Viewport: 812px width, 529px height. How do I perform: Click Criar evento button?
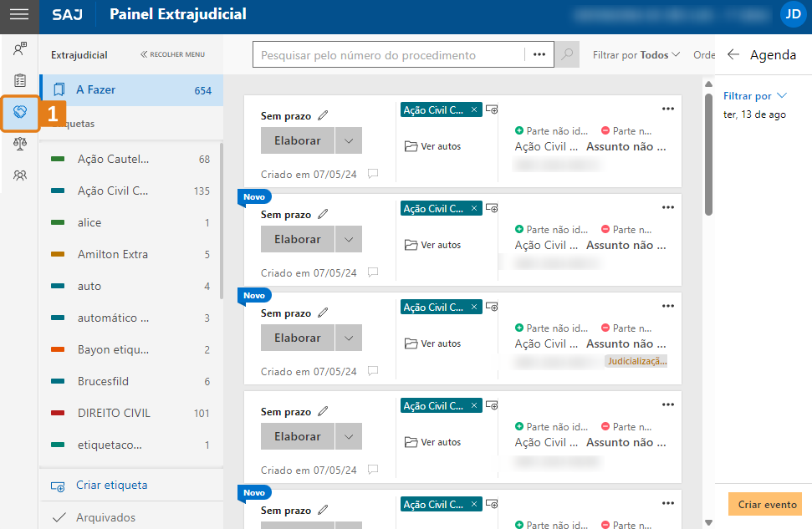767,504
